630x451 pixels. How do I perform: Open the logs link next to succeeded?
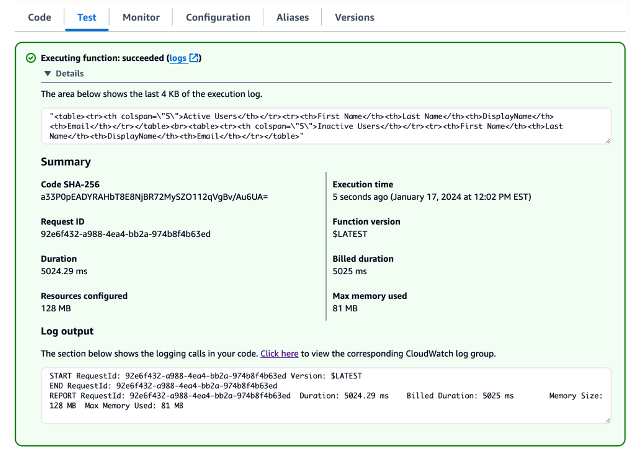coord(178,58)
